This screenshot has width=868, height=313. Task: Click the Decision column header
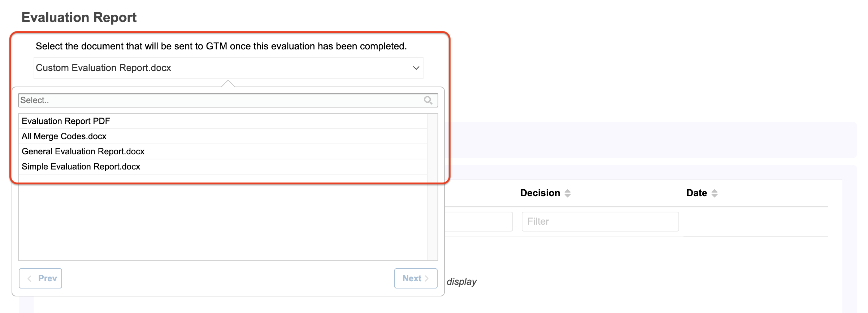click(540, 193)
